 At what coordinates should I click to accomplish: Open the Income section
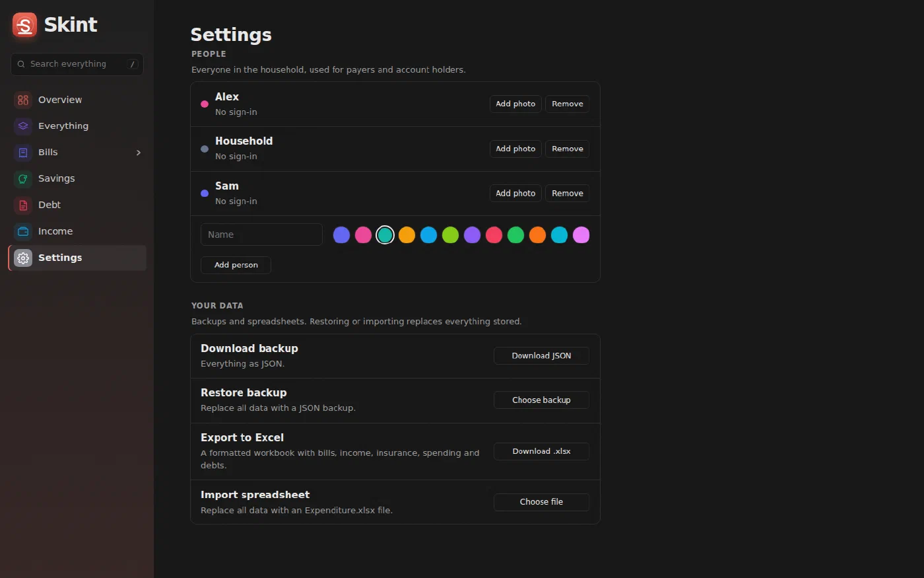[x=77, y=232]
